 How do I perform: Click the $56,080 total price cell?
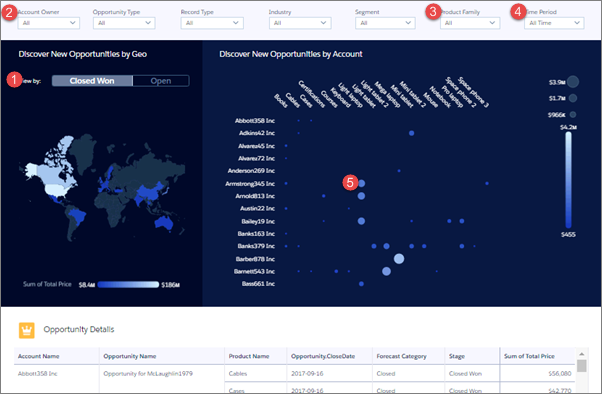pyautogui.click(x=560, y=374)
